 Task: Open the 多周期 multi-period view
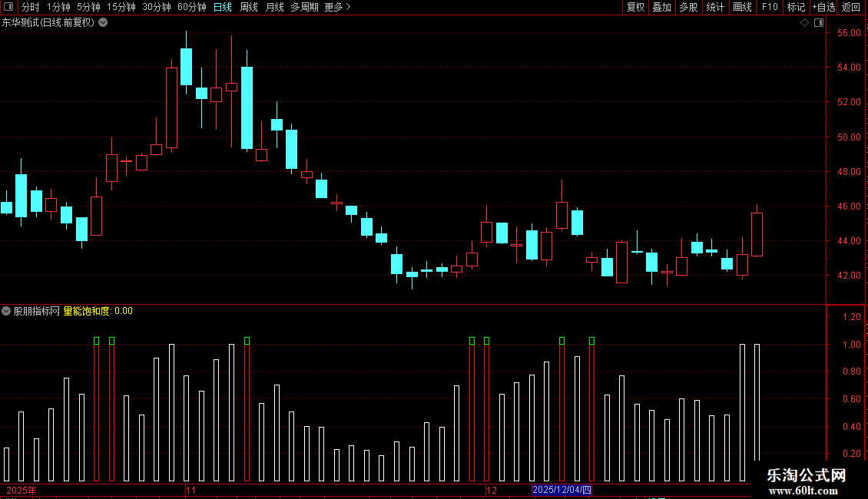(304, 7)
